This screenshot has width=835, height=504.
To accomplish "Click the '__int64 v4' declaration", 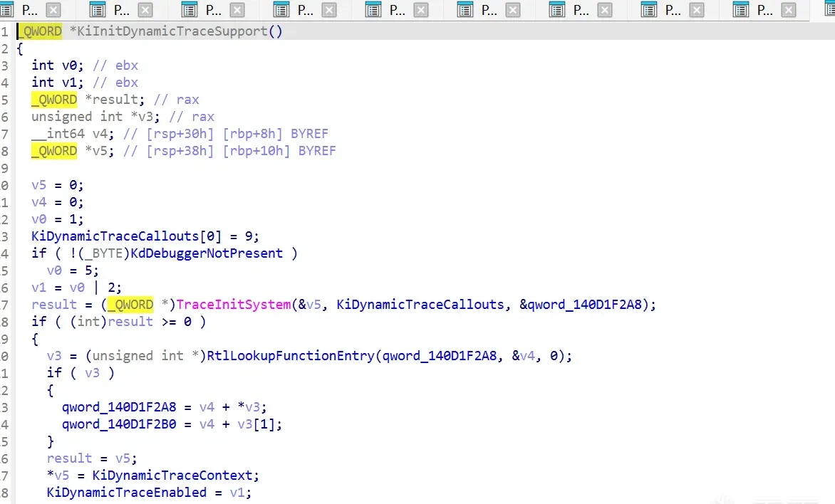I will click(71, 134).
